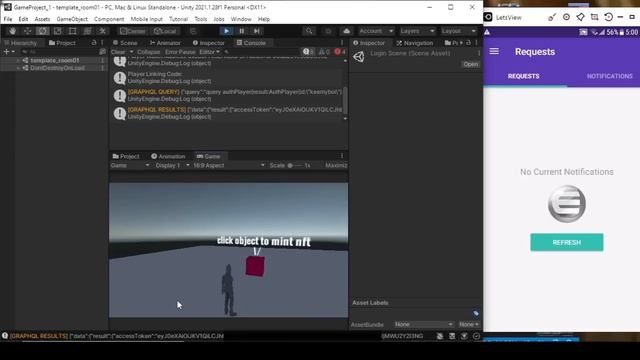Open the Display 1 dropdown
The width and height of the screenshot is (640, 360).
(x=172, y=165)
